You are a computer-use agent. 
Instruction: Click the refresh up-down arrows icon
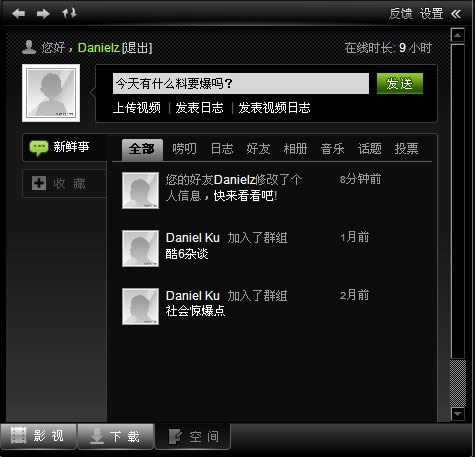pyautogui.click(x=69, y=13)
